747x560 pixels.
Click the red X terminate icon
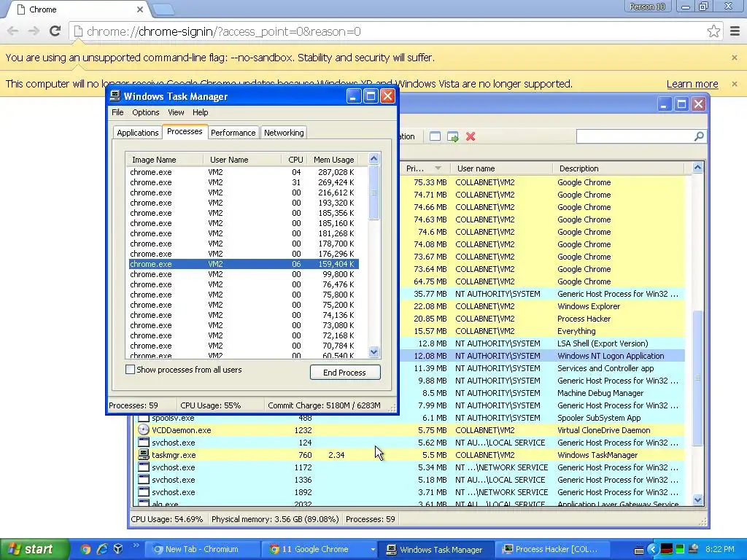[x=471, y=136]
